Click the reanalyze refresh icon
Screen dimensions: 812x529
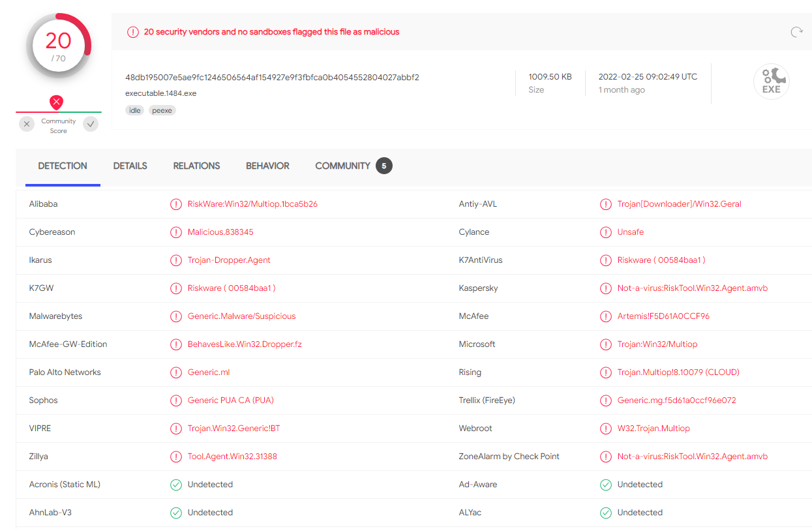coord(796,32)
